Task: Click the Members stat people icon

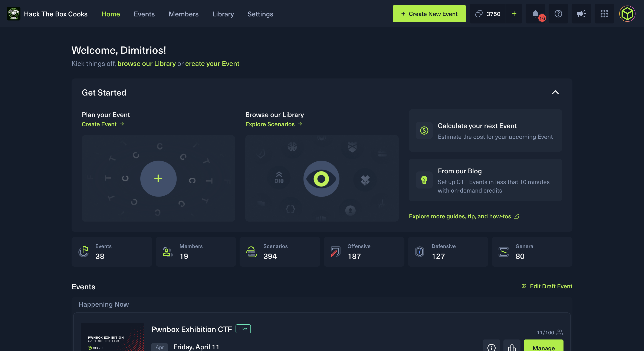Action: (x=168, y=252)
